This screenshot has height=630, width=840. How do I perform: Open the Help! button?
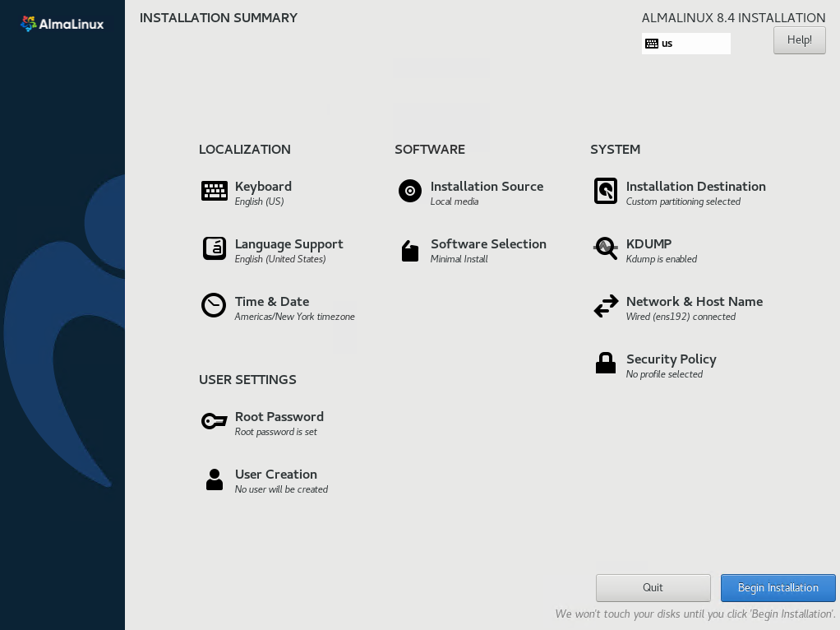pyautogui.click(x=799, y=40)
